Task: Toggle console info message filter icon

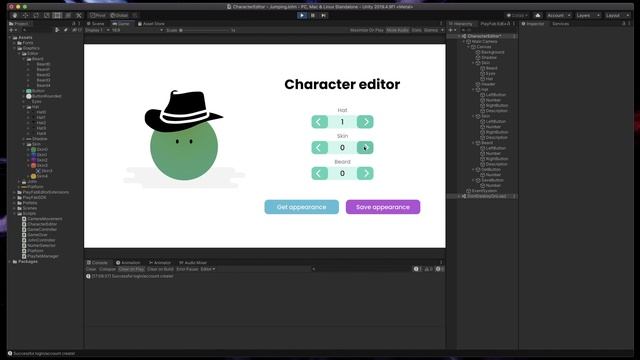Action: 418,269
